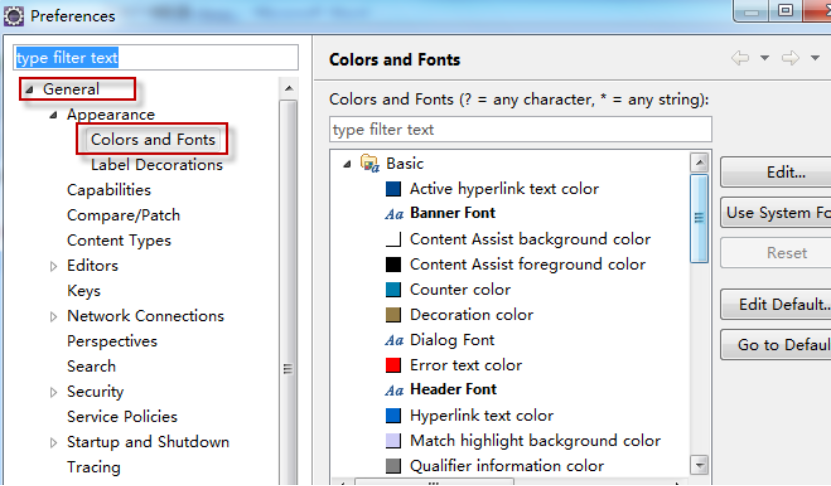Select Security in the tree
Screen dimensions: 831x486
[95, 392]
